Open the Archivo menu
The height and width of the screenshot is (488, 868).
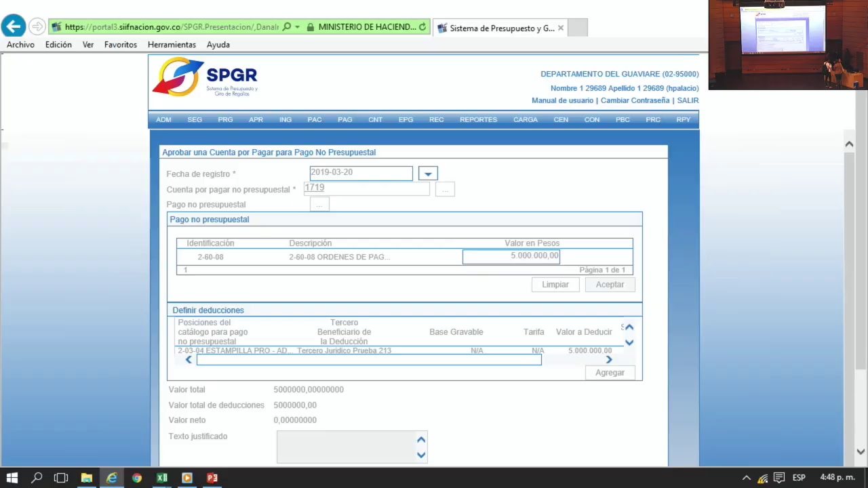coord(20,45)
